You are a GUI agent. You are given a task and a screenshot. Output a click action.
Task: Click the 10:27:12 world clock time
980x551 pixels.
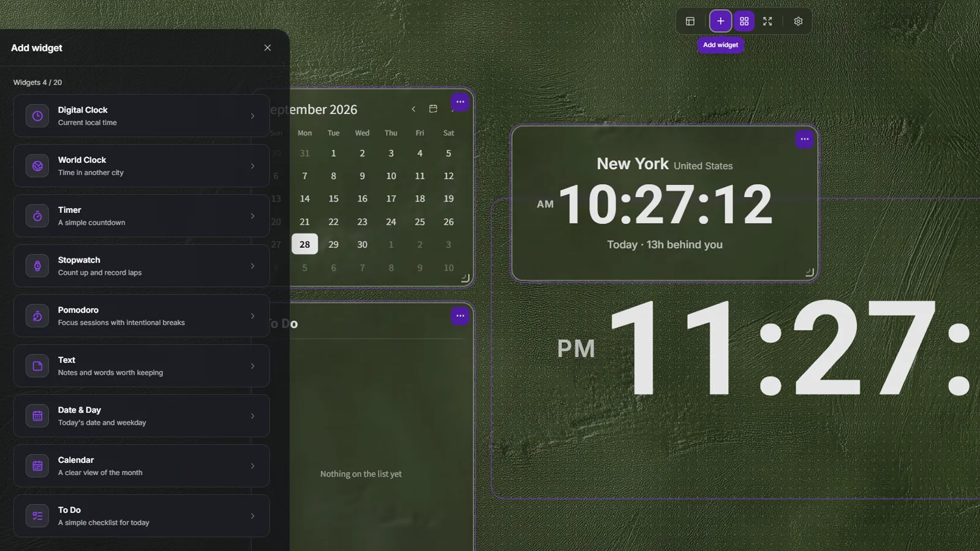click(665, 204)
